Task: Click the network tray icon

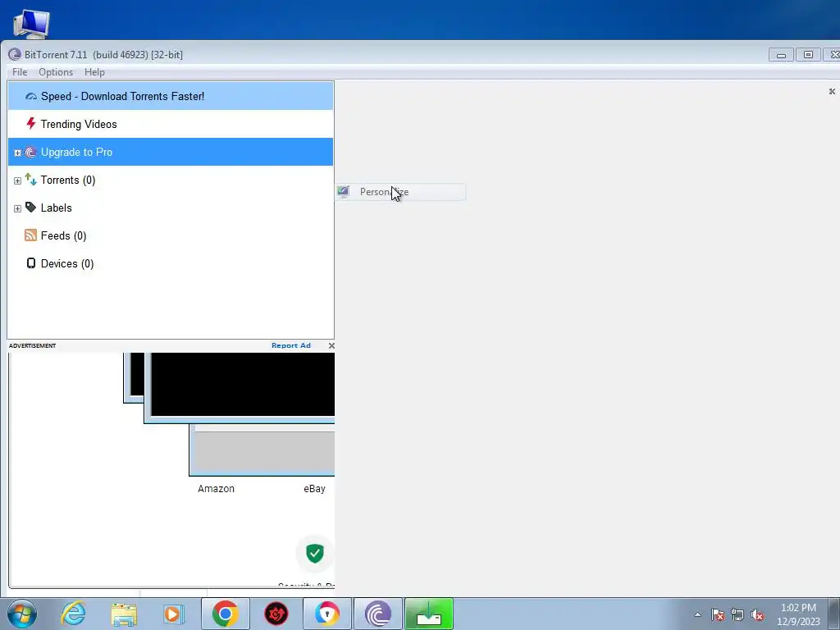Action: (737, 614)
